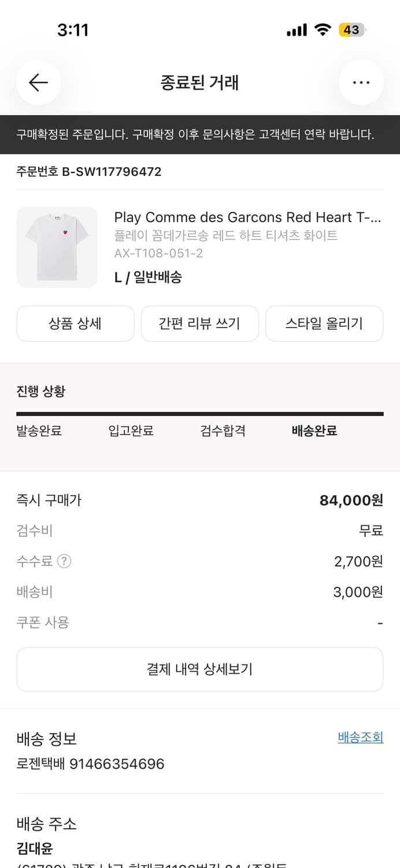Image resolution: width=400 pixels, height=868 pixels.
Task: Select the 배송완료 progress step
Action: [x=314, y=431]
